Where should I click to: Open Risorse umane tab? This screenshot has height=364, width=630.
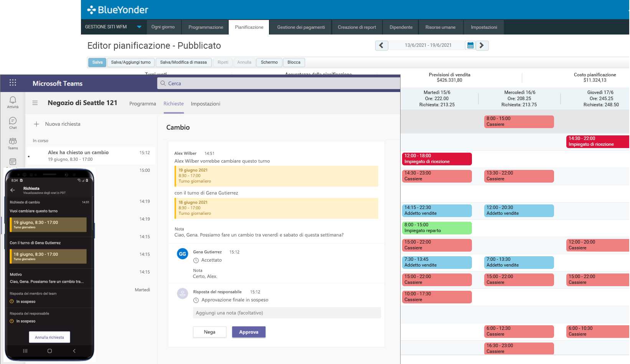click(440, 27)
